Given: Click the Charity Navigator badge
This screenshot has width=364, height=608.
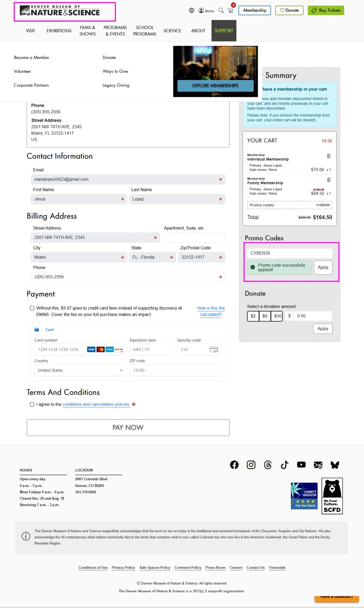Looking at the screenshot, I should (304, 496).
